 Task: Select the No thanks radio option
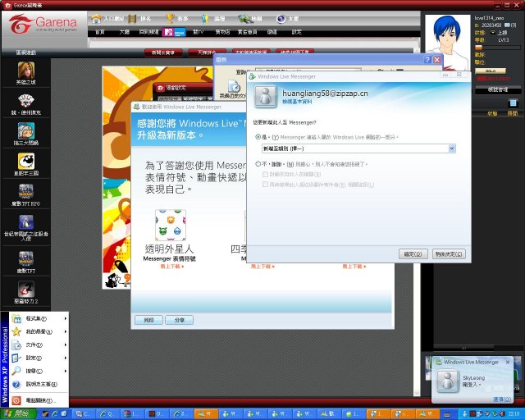[258, 164]
